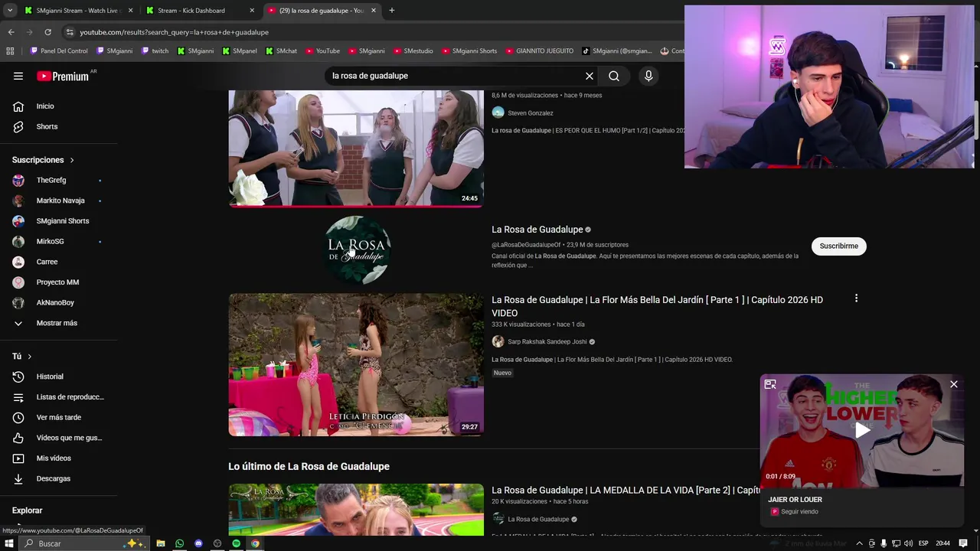980x551 pixels.
Task: Open File Explorer from the taskbar
Action: pyautogui.click(x=161, y=543)
